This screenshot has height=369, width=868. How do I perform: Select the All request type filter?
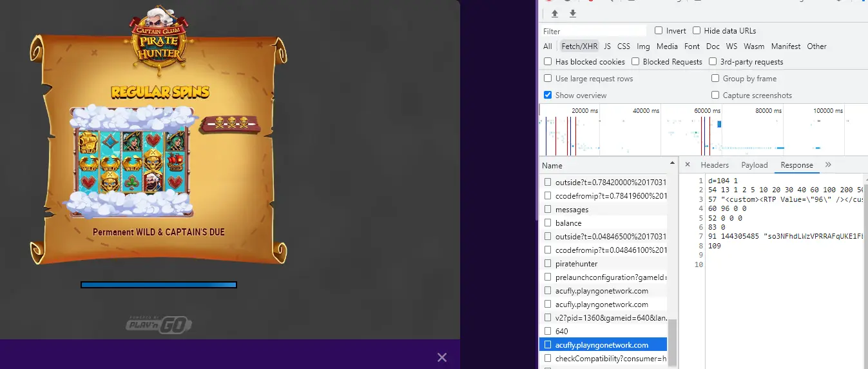point(547,46)
